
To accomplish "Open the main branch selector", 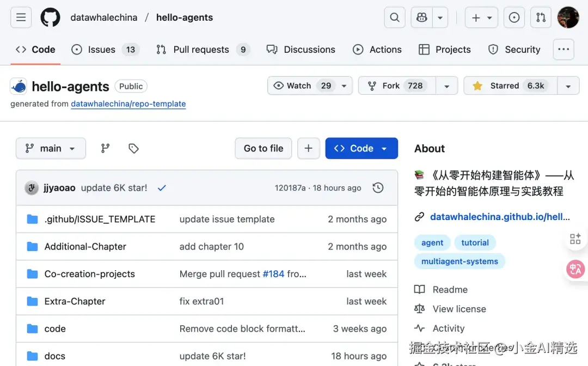I will click(x=51, y=149).
